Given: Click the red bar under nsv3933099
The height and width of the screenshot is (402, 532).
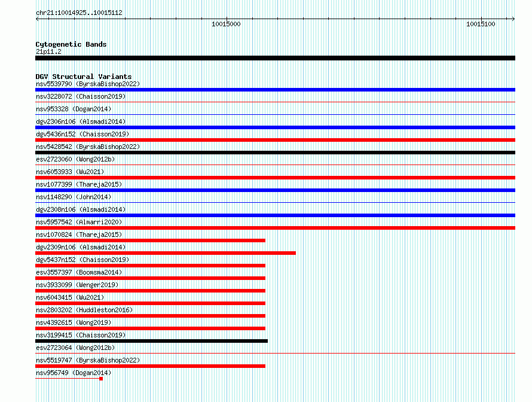Looking at the screenshot, I should pyautogui.click(x=150, y=291).
